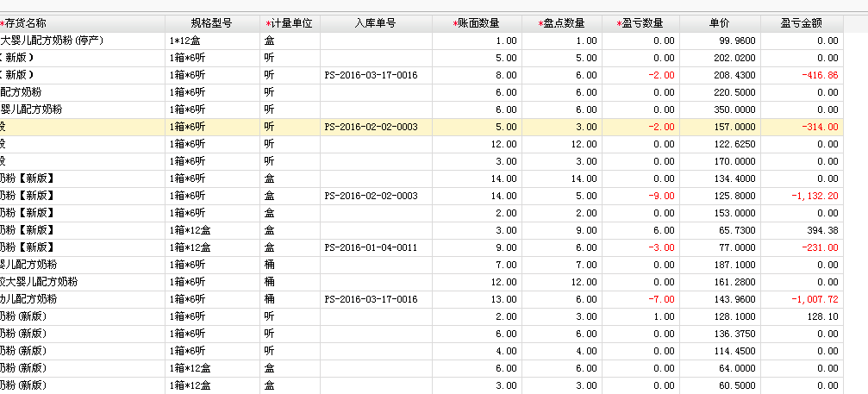This screenshot has width=868, height=394.
Task: Select the red -1,132.20 amount cell
Action: (802, 196)
